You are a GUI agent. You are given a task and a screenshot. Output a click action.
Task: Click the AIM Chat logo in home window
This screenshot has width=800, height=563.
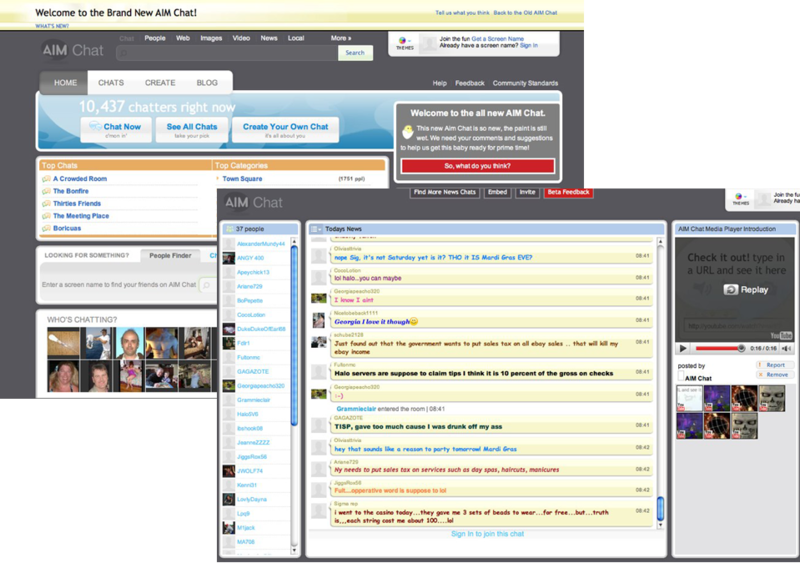tap(72, 50)
